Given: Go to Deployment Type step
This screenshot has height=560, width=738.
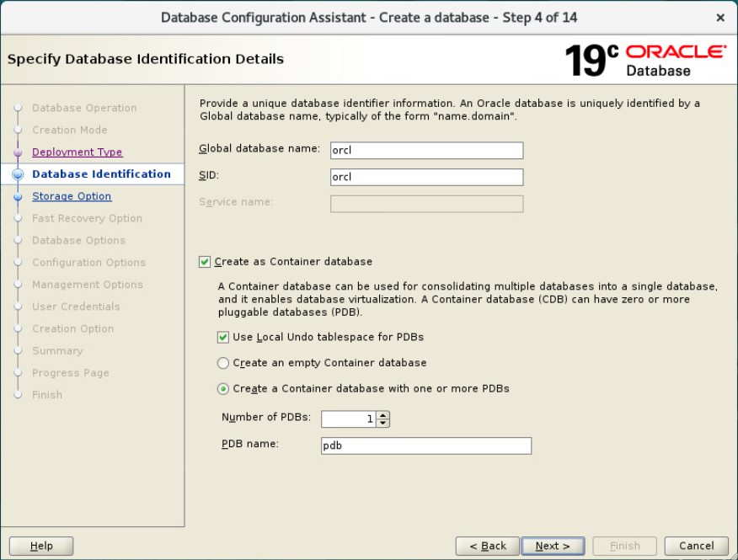Looking at the screenshot, I should 78,152.
